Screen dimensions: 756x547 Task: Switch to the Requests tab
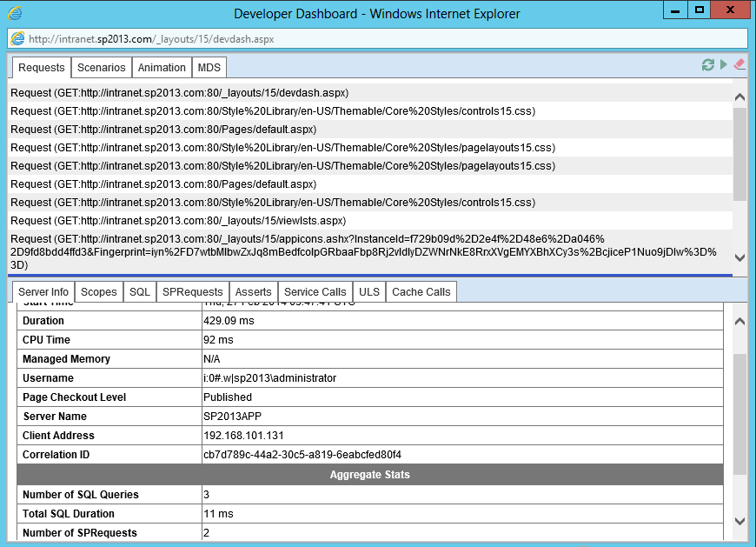pyautogui.click(x=42, y=68)
